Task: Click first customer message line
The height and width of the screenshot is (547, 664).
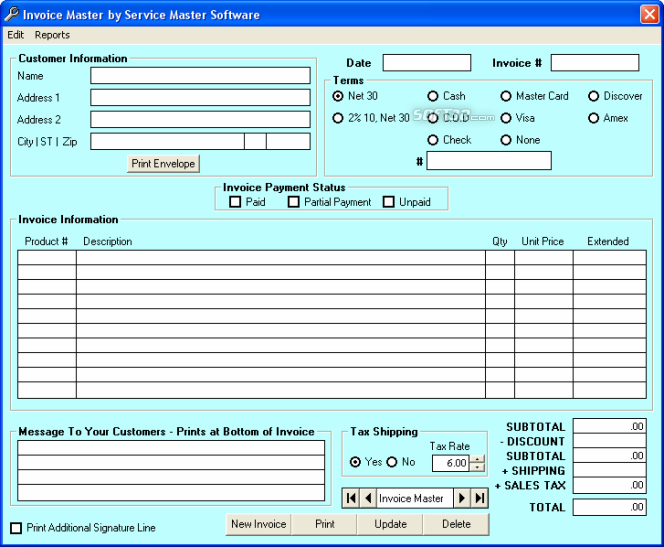Action: pos(171,448)
